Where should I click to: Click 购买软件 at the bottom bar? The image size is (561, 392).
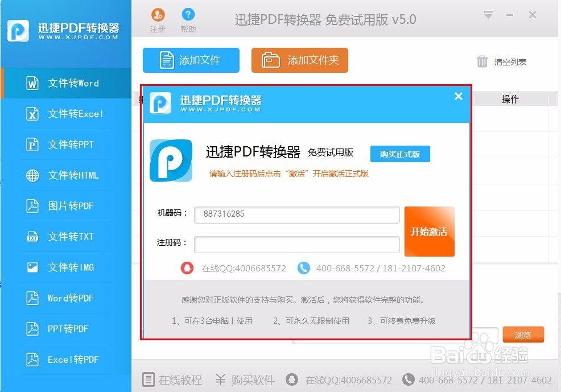pyautogui.click(x=245, y=379)
